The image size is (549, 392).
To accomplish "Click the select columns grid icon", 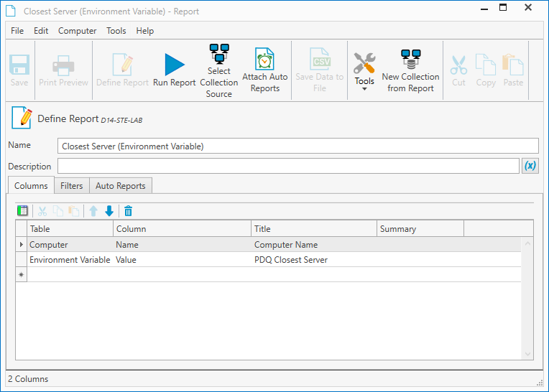I will [x=22, y=210].
